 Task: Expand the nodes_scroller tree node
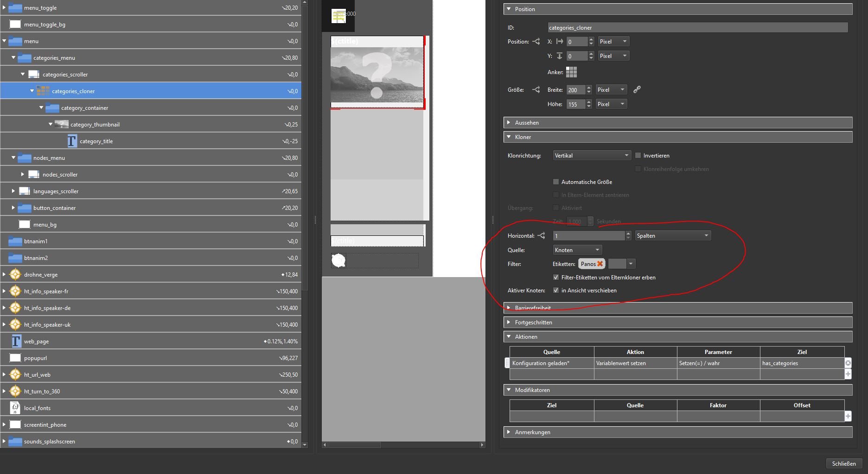click(x=23, y=174)
